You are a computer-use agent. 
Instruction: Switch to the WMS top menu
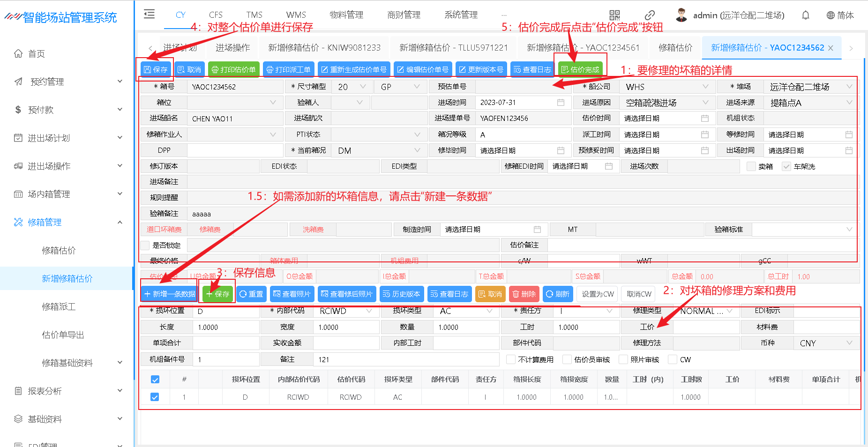point(296,15)
